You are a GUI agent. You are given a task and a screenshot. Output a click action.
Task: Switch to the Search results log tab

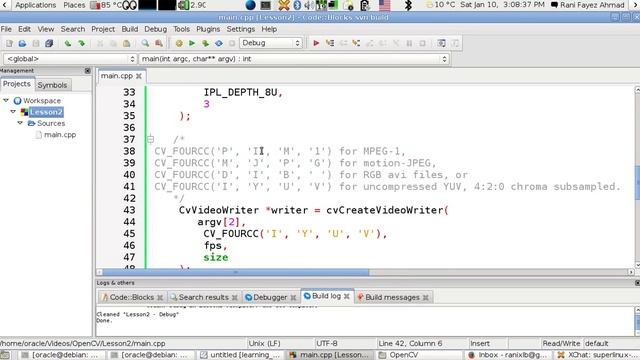[203, 298]
